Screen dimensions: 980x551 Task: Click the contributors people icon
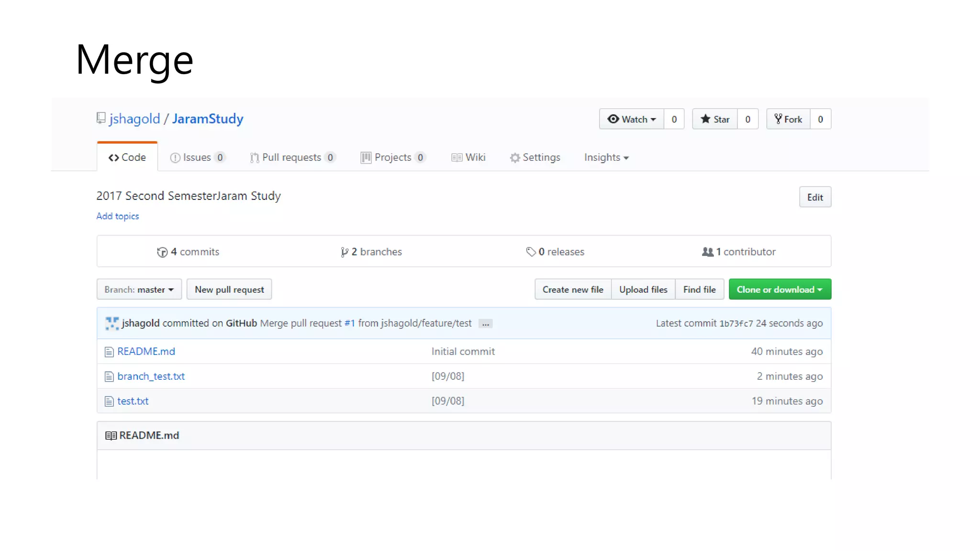[707, 252]
